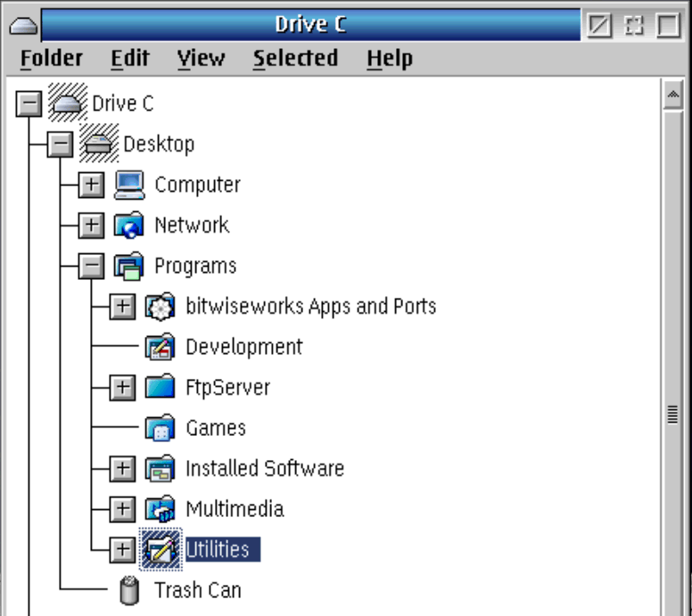
Task: Click the vertical scrollbar thumb grip
Action: [x=672, y=414]
